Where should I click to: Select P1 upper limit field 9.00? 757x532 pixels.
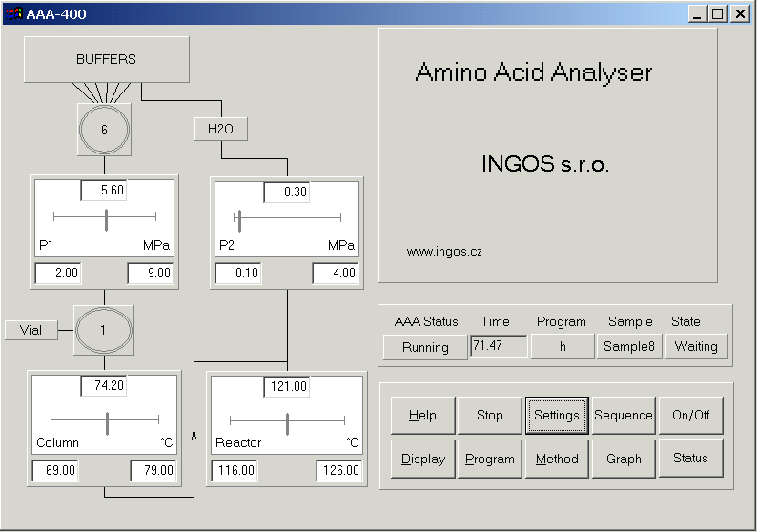[x=150, y=274]
